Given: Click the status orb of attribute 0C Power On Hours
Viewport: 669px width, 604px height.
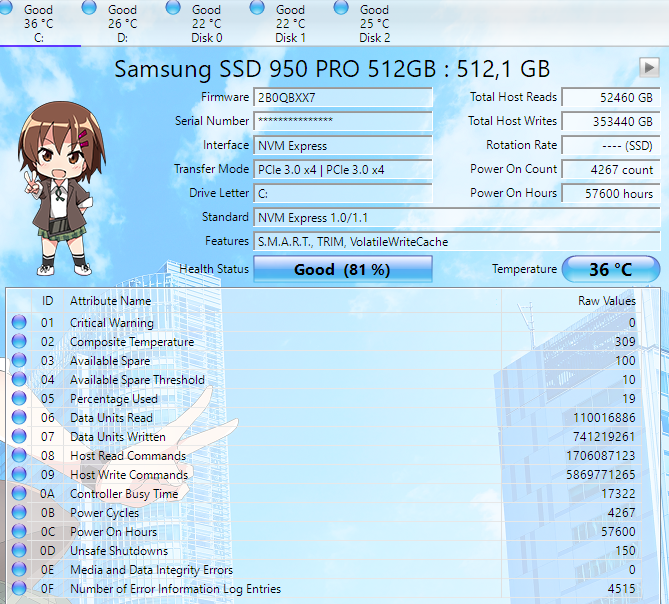Looking at the screenshot, I should click(x=19, y=531).
